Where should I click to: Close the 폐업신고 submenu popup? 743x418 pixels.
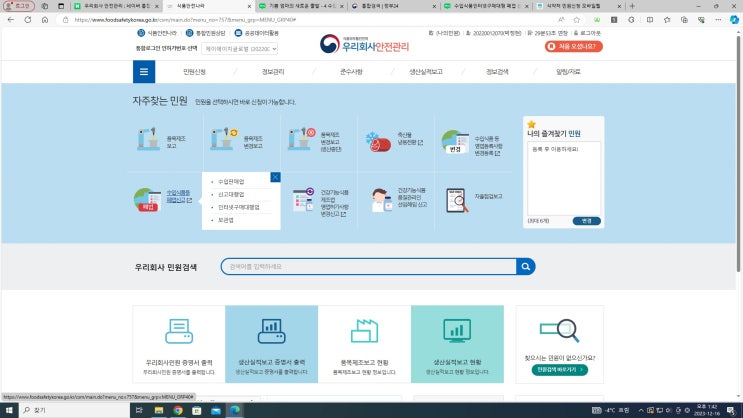[275, 177]
